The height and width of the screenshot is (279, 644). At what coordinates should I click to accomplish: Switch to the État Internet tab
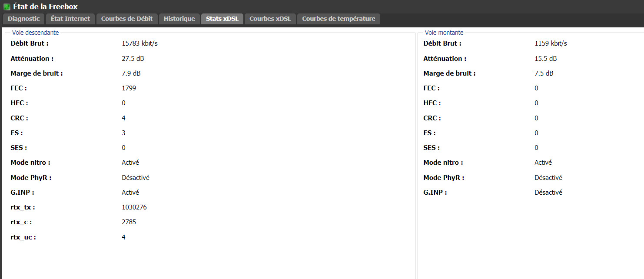click(x=70, y=19)
